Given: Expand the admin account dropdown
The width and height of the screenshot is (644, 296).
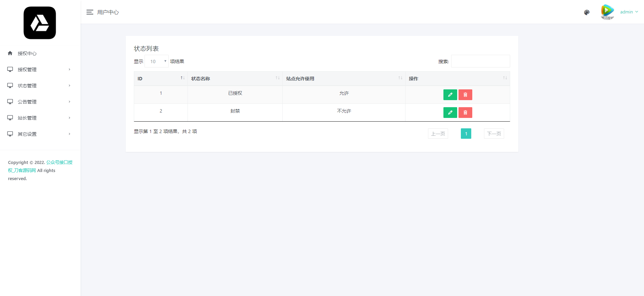Looking at the screenshot, I should 629,12.
